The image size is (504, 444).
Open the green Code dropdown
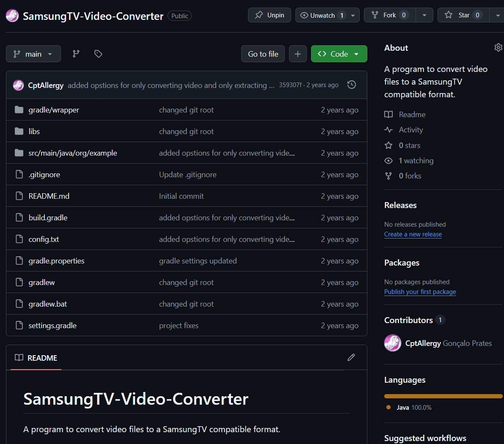click(x=339, y=54)
